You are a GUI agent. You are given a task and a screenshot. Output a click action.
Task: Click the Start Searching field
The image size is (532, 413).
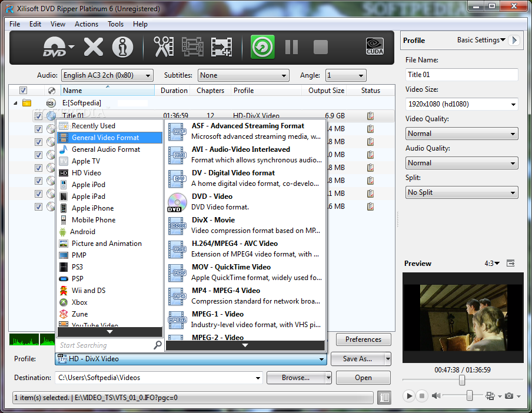(x=105, y=345)
